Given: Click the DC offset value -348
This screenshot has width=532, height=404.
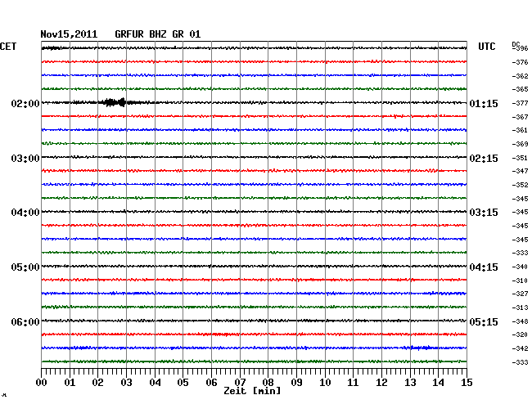Looking at the screenshot, I should tap(520, 321).
